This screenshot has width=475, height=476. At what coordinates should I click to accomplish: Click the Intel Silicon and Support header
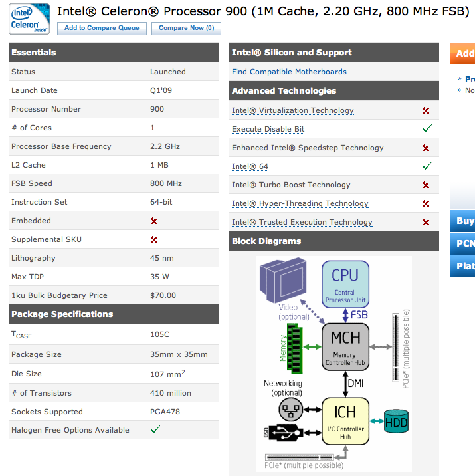click(x=334, y=53)
